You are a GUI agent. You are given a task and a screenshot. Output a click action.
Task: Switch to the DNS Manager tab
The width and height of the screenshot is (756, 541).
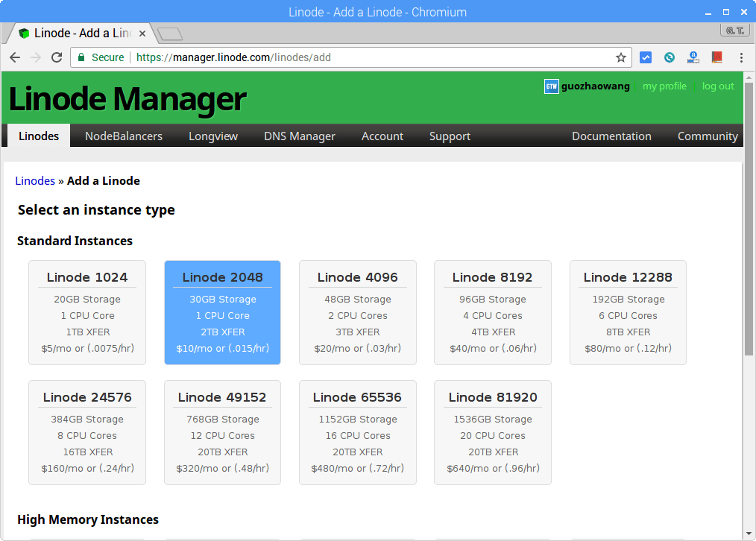coord(299,136)
